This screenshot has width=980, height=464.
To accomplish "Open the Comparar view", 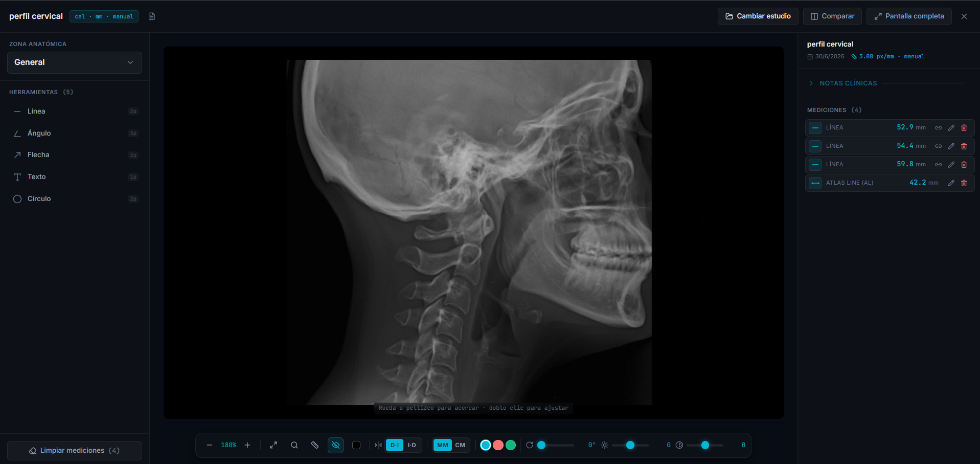I will [832, 16].
